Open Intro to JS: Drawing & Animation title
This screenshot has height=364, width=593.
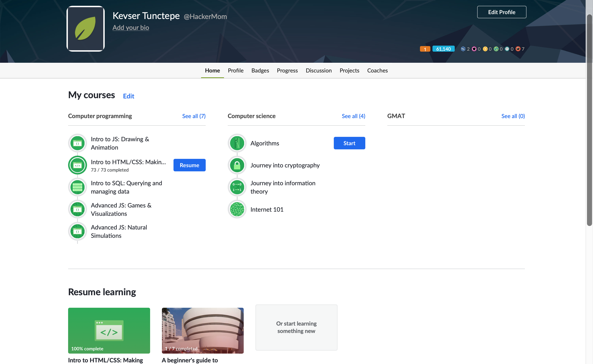coord(120,143)
